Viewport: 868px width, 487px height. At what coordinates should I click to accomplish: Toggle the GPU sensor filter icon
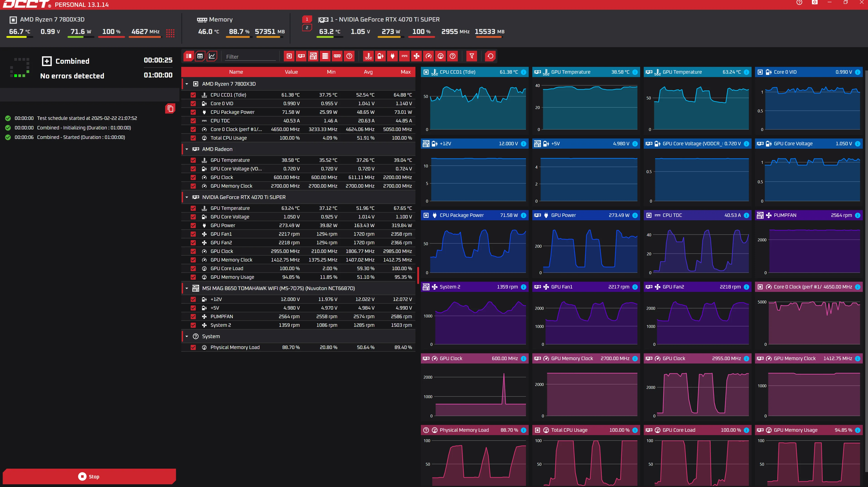[x=301, y=56]
